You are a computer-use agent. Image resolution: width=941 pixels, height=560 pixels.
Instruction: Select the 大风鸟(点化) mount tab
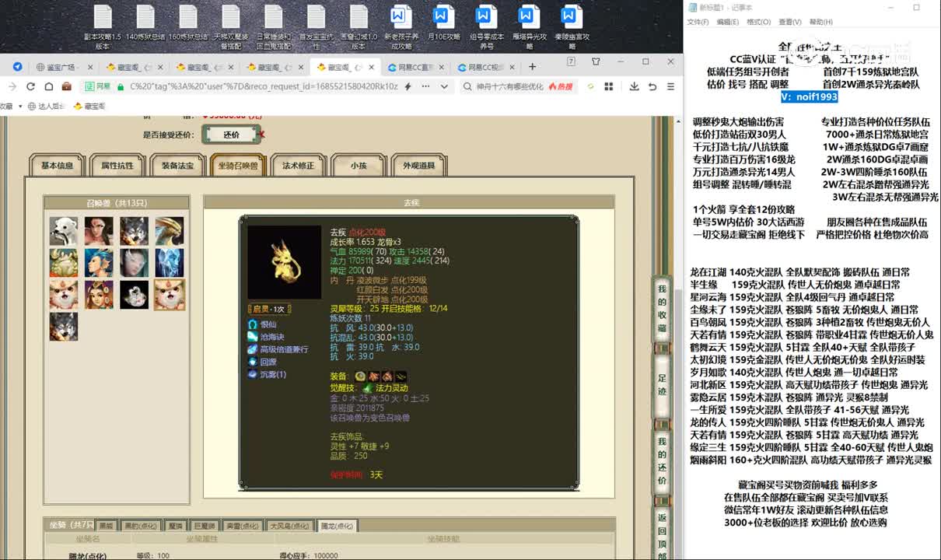pyautogui.click(x=292, y=526)
